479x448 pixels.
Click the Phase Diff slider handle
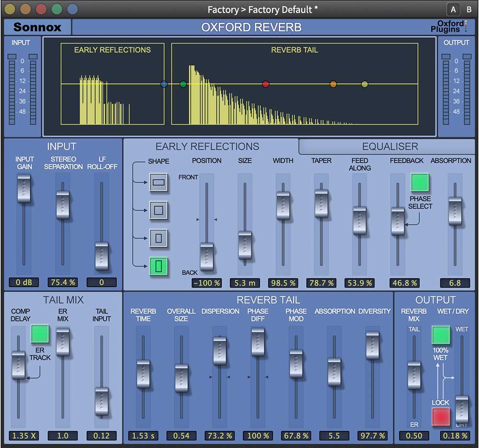[x=258, y=342]
